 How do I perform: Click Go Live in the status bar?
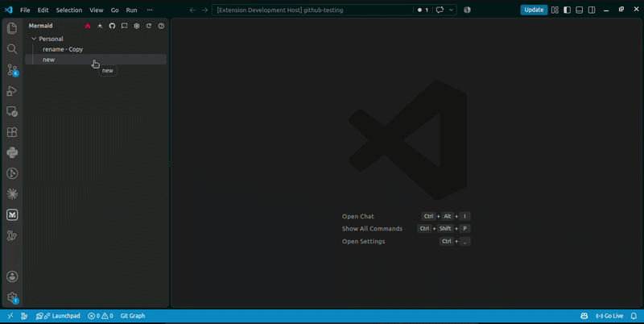tap(609, 316)
